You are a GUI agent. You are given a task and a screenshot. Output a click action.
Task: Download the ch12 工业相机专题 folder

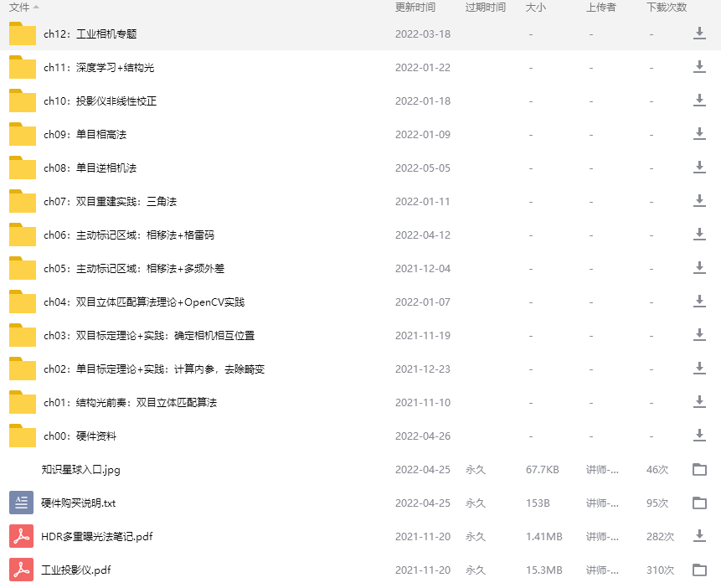[x=700, y=34]
